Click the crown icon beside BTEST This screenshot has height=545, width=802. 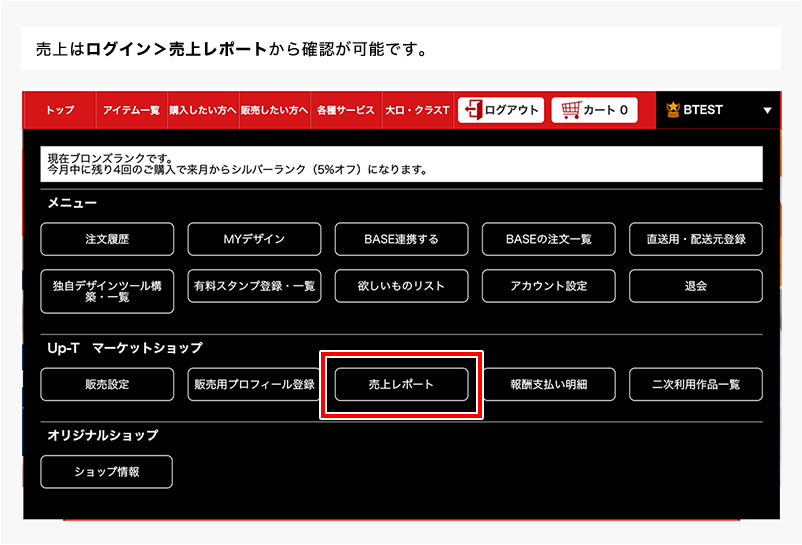pos(673,110)
